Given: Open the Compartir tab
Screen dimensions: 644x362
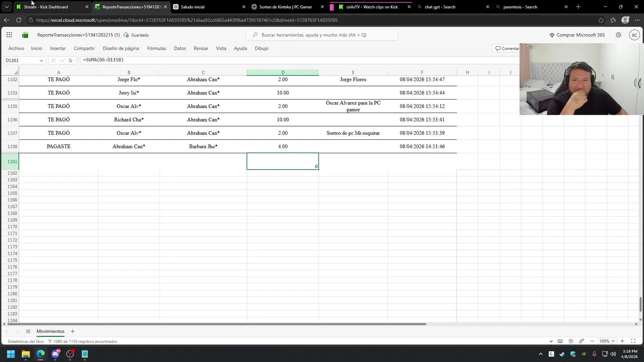Looking at the screenshot, I should coord(84,48).
